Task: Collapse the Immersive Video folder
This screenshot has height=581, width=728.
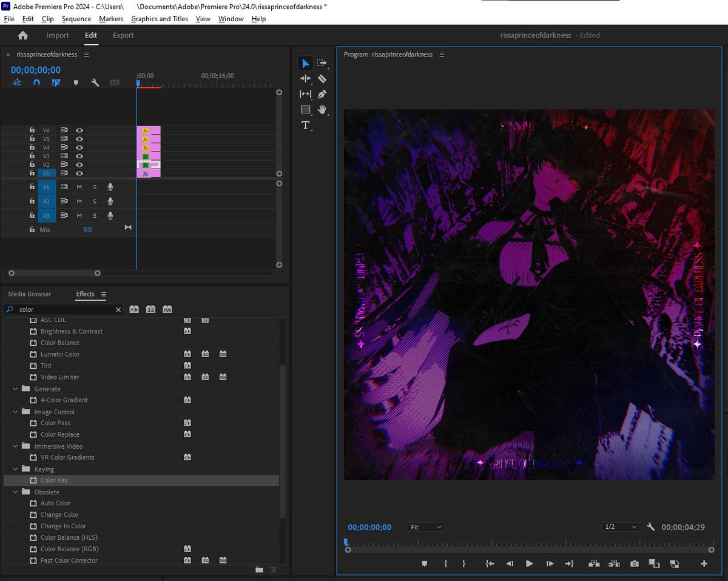Action: point(15,446)
